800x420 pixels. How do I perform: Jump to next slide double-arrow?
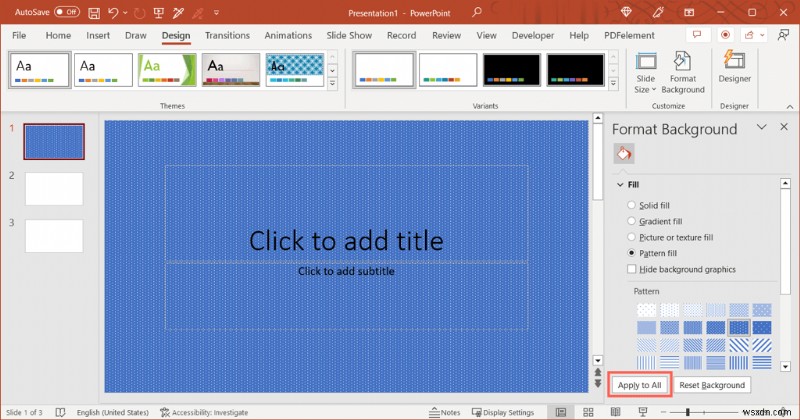[x=597, y=383]
